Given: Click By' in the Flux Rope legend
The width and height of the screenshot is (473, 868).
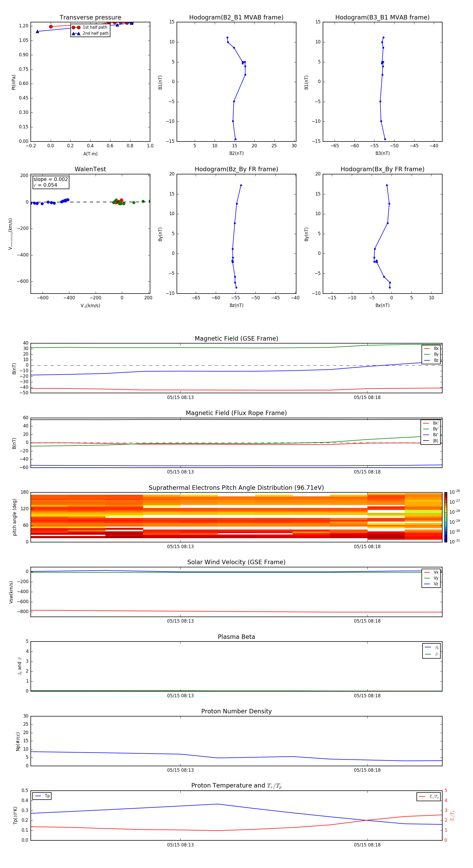Looking at the screenshot, I should 431,429.
